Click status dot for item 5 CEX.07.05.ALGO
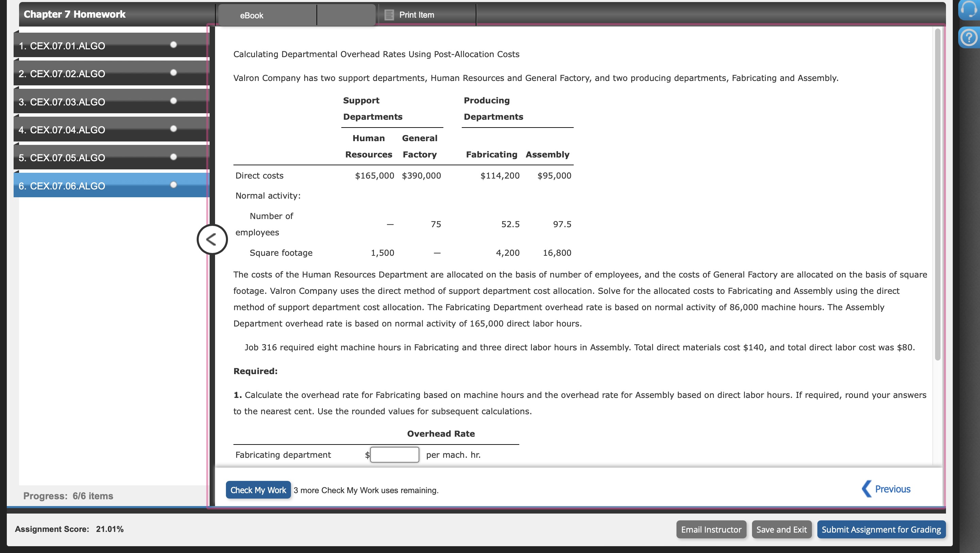Image resolution: width=980 pixels, height=553 pixels. click(x=174, y=157)
